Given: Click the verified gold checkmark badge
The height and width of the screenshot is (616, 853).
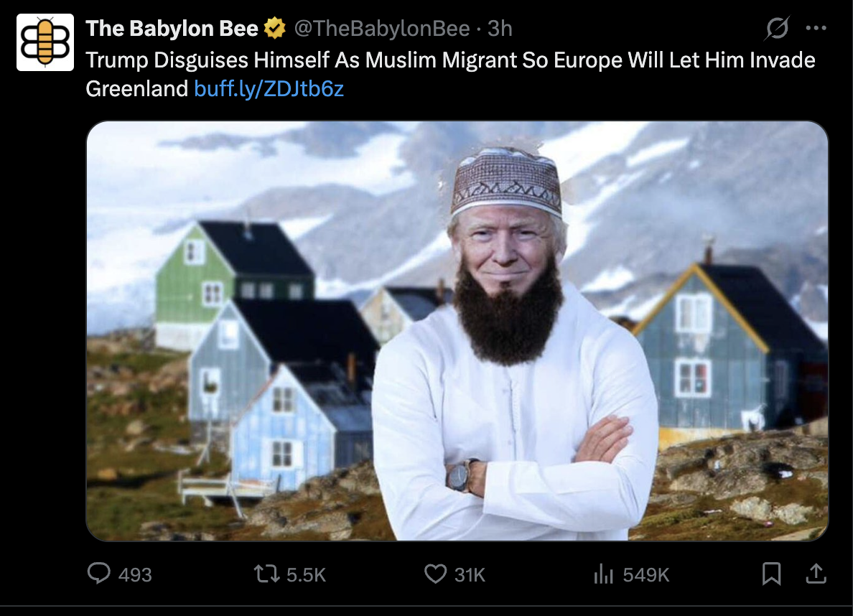Looking at the screenshot, I should [x=275, y=28].
